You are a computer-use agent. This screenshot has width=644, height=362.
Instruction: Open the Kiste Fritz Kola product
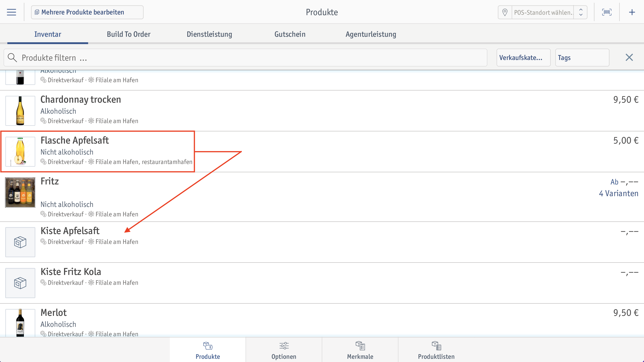[x=322, y=283]
